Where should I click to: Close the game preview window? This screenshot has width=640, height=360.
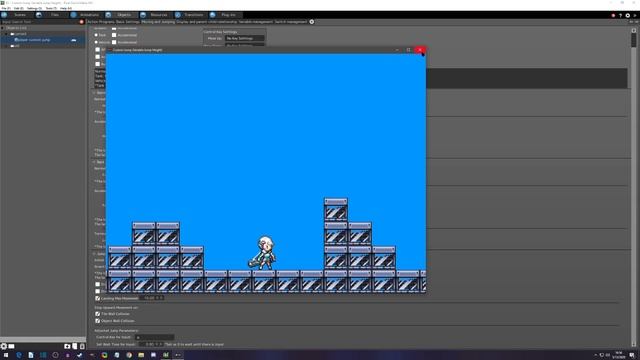(x=420, y=50)
